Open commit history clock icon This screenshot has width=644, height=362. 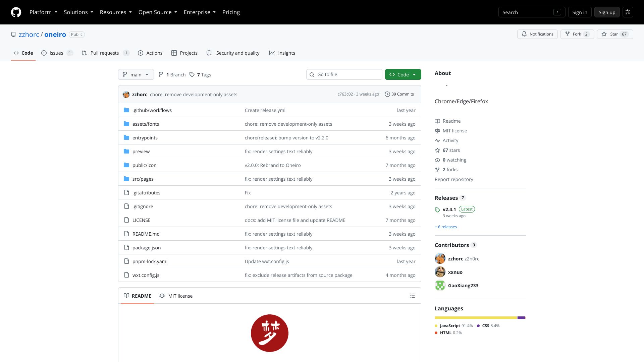point(387,94)
